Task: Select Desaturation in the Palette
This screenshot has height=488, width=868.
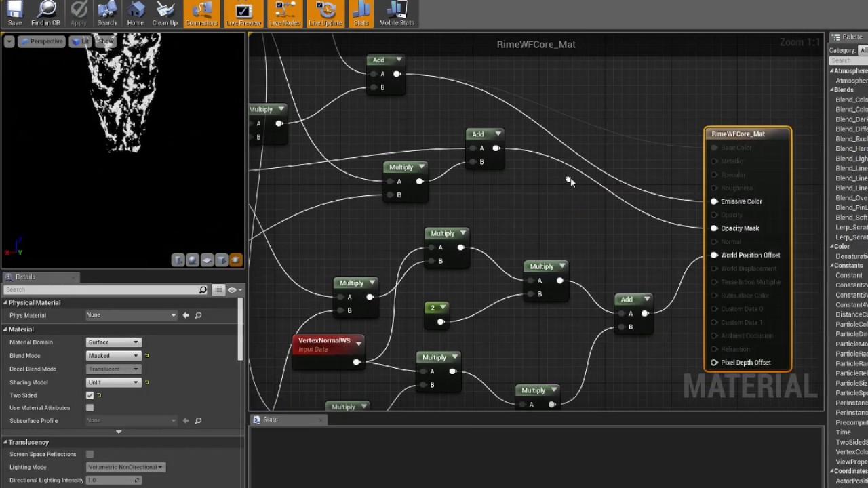Action: [x=852, y=256]
